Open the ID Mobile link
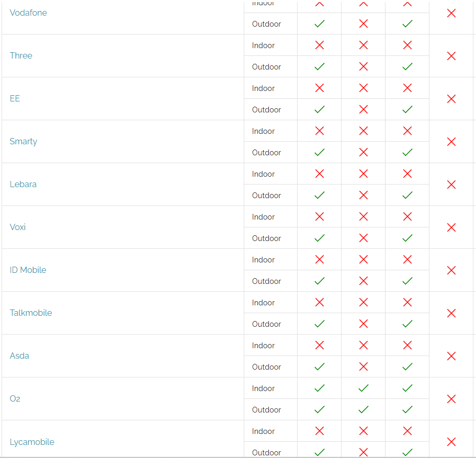The height and width of the screenshot is (458, 476). 28,270
